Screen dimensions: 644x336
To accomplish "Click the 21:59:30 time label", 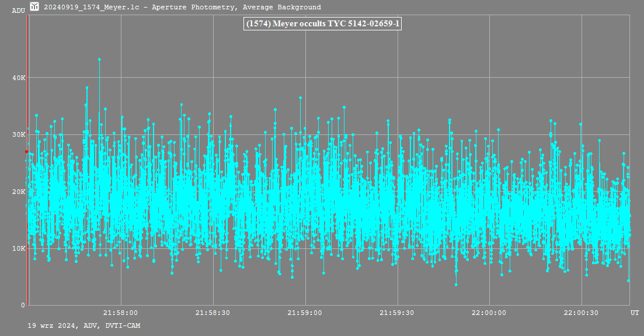I will [396, 313].
